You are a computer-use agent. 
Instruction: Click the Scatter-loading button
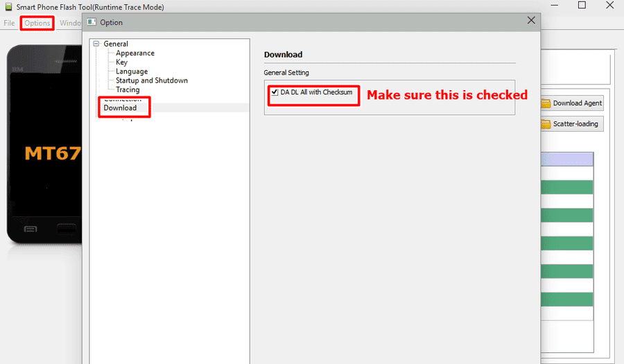572,123
